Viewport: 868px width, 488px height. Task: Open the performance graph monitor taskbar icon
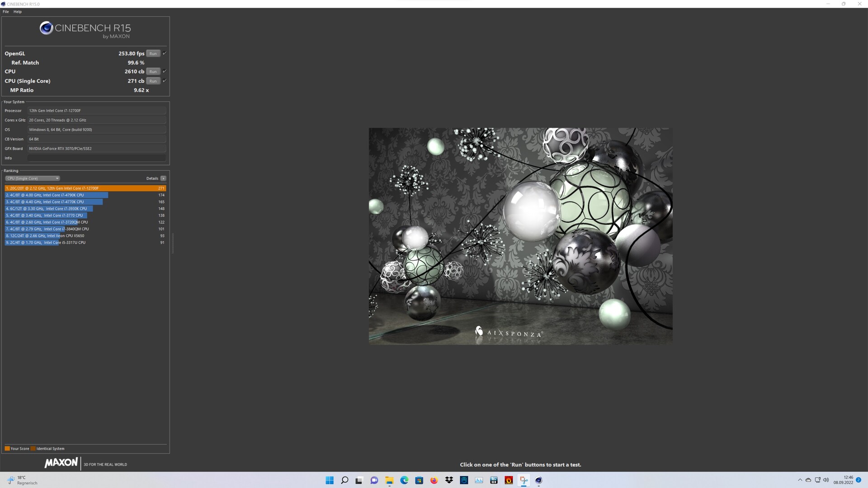tap(479, 480)
